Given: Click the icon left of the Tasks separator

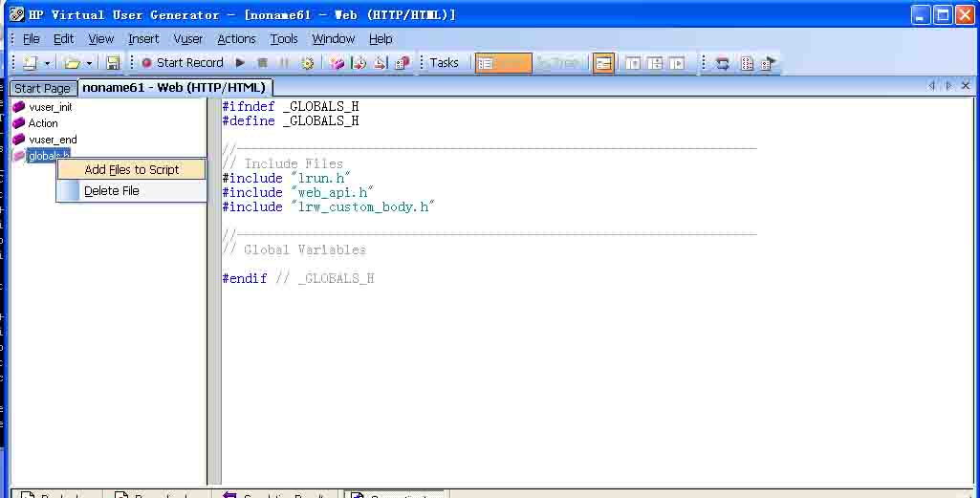Looking at the screenshot, I should (403, 62).
